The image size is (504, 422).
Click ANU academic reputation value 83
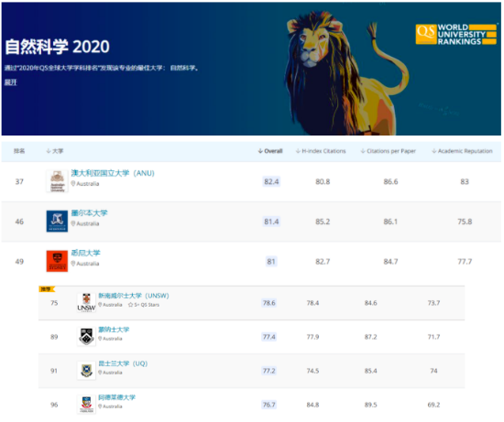point(465,182)
